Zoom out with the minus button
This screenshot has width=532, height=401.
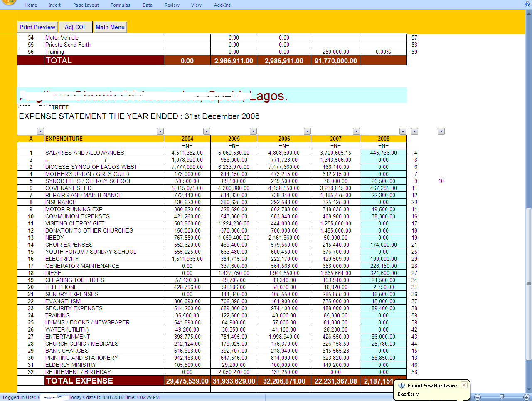[478, 397]
